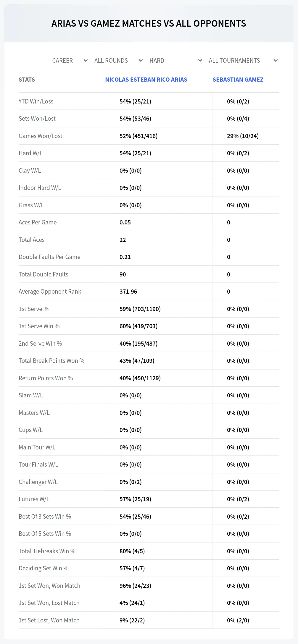This screenshot has width=298, height=644.
Task: Select the Total Double Faults row label
Action: point(44,274)
